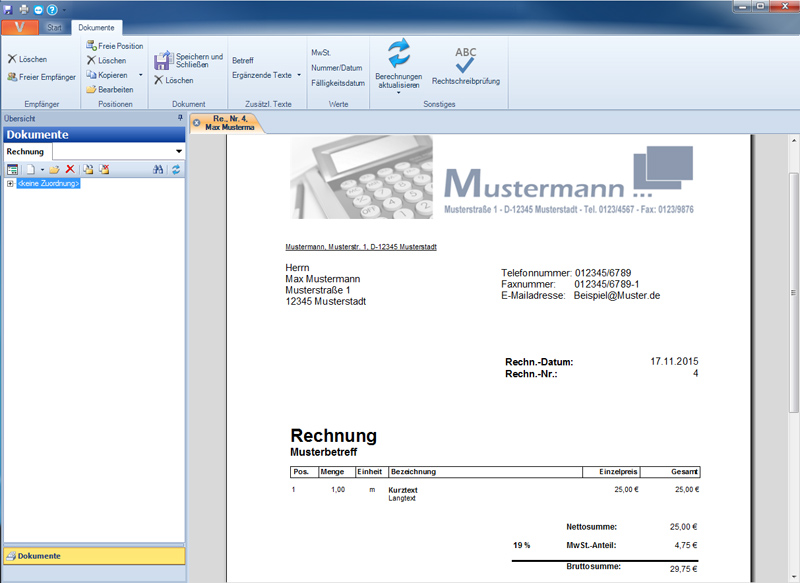Click Speichern und Schließen save icon
The height and width of the screenshot is (583, 800).
click(164, 60)
